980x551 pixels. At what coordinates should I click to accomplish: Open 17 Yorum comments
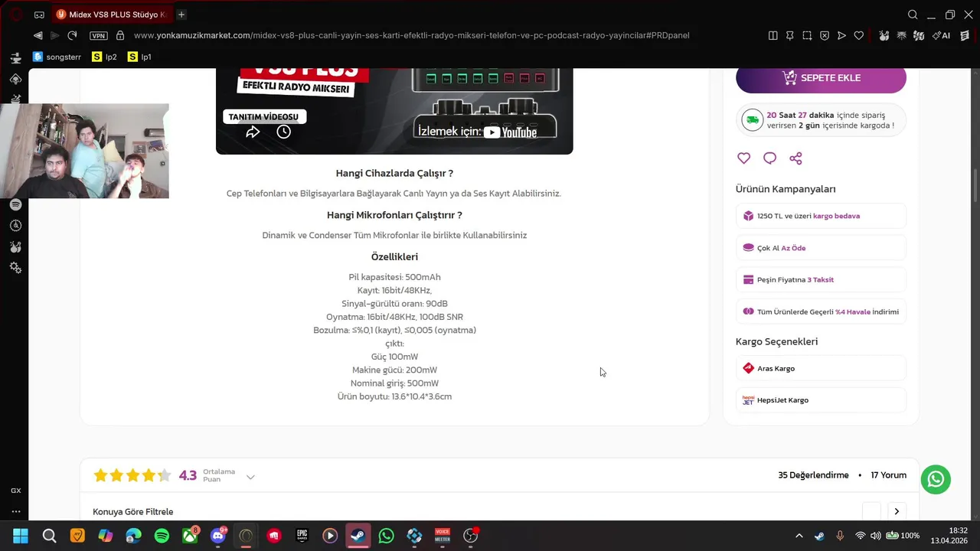pyautogui.click(x=888, y=475)
